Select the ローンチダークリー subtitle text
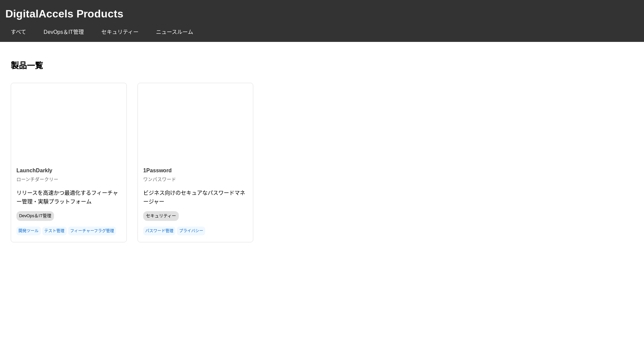Viewport: 644px width, 362px height. pos(37,179)
